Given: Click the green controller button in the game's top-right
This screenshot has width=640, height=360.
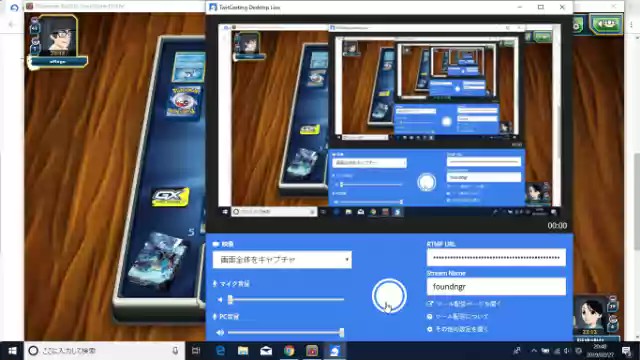Looking at the screenshot, I should 606,24.
